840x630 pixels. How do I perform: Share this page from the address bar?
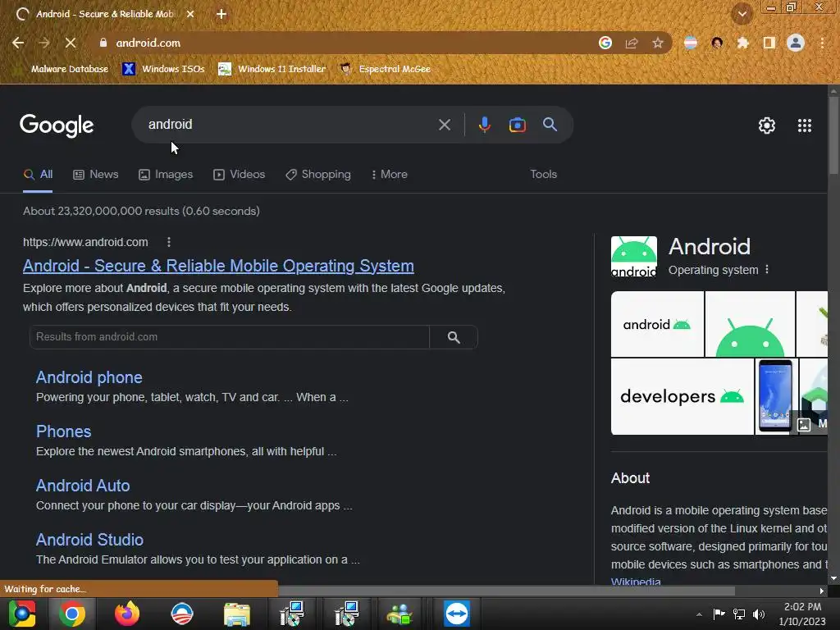point(632,43)
